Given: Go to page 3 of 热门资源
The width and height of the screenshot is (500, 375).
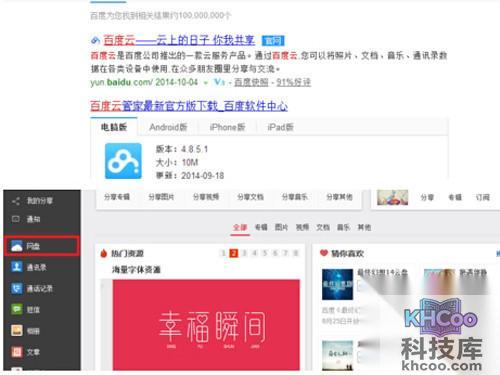Looking at the screenshot, I should [244, 253].
